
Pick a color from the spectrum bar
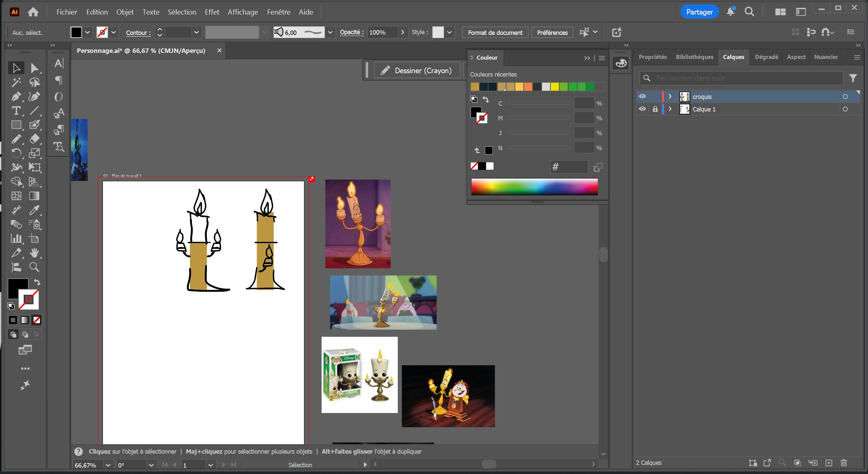click(x=534, y=187)
